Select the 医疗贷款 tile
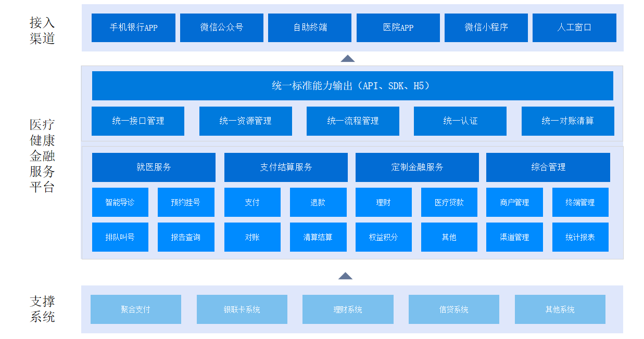The width and height of the screenshot is (644, 339). coord(449,202)
